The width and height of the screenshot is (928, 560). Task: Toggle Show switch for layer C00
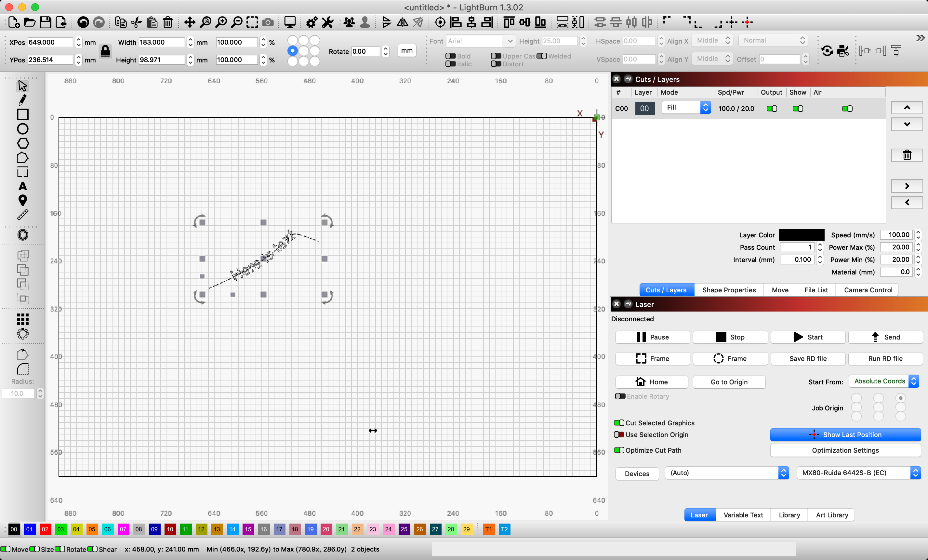tap(798, 109)
